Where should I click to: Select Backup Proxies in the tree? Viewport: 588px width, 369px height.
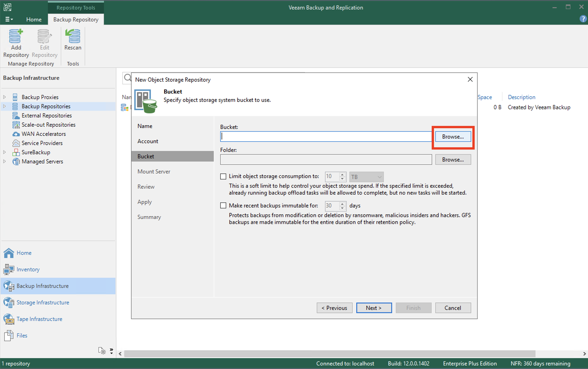click(x=40, y=97)
